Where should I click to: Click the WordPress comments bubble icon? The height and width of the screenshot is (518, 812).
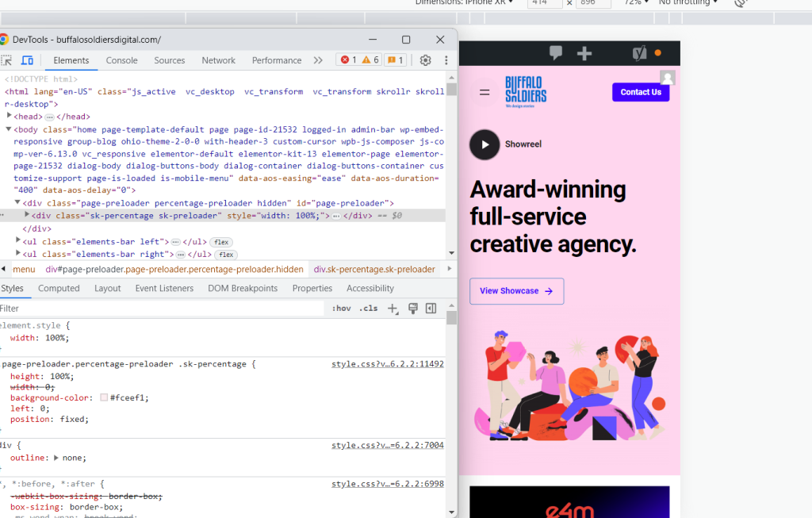(556, 53)
